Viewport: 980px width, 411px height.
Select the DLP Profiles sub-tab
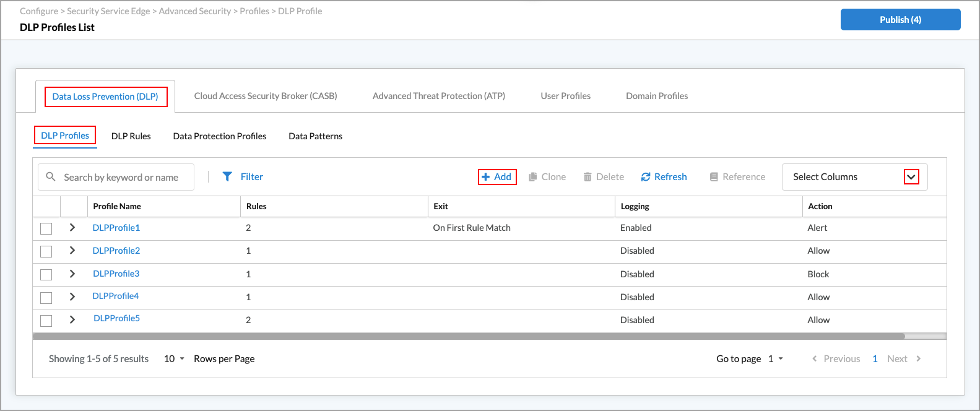(65, 136)
